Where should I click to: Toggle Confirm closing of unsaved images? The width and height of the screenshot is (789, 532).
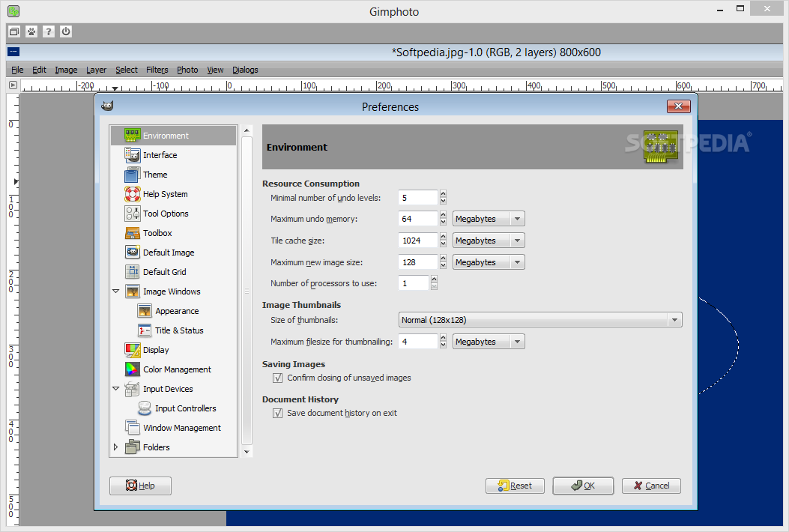pos(277,378)
